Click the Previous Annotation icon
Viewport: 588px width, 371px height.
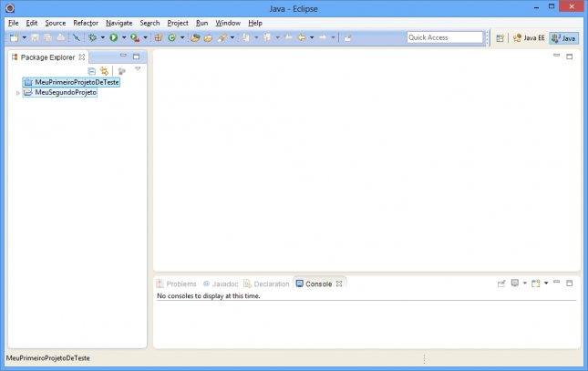click(x=267, y=37)
